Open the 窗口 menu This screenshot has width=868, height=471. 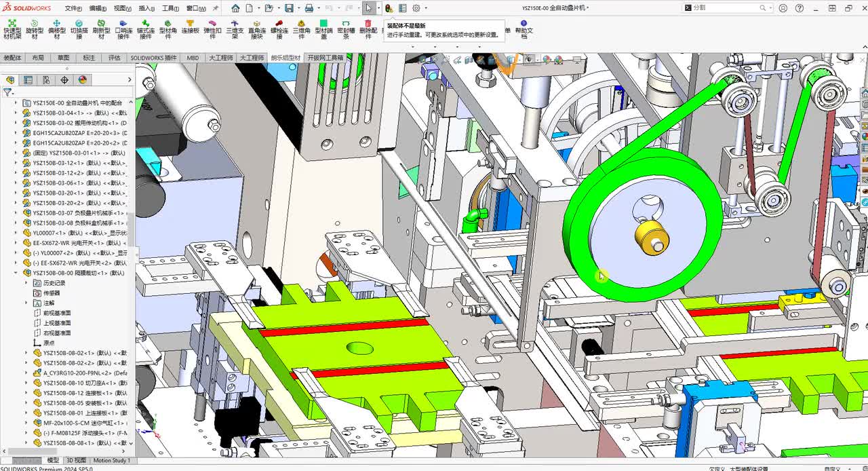(x=195, y=8)
